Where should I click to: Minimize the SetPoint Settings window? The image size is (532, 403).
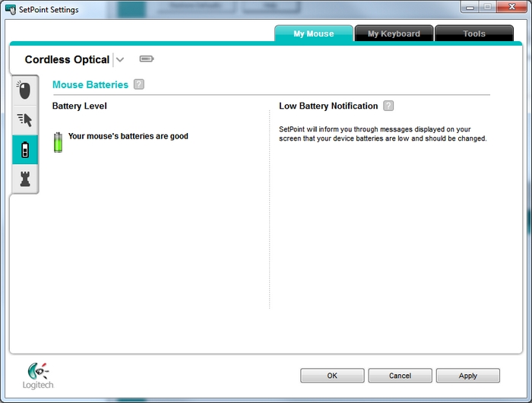tap(470, 7)
